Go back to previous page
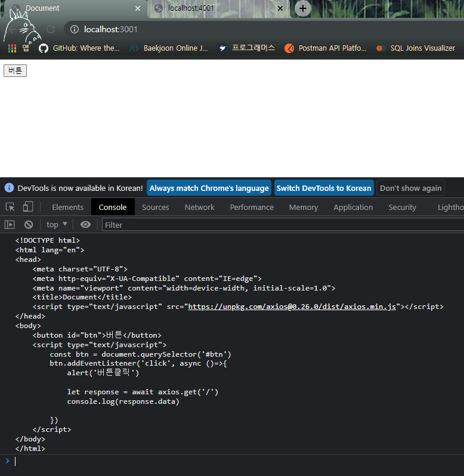Image resolution: width=464 pixels, height=476 pixels. 13,29
